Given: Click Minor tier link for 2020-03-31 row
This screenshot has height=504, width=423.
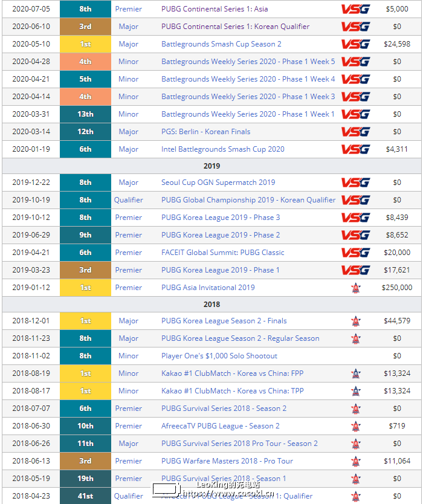Looking at the screenshot, I should pyautogui.click(x=129, y=114).
